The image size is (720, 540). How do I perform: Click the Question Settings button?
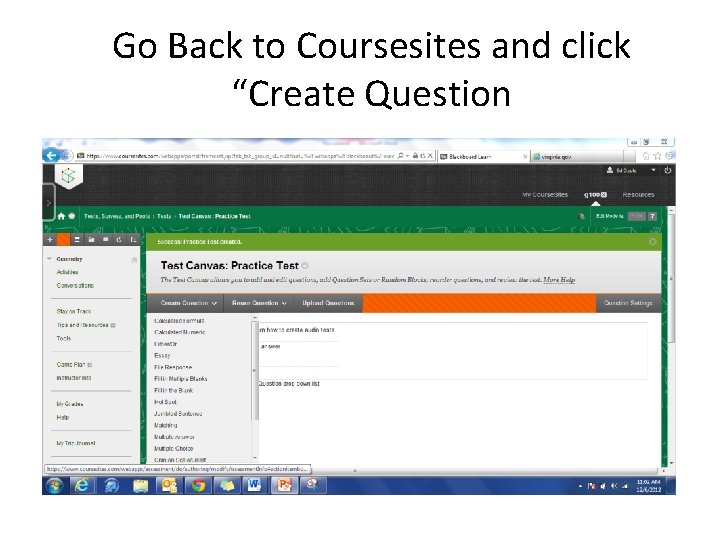coord(628,303)
